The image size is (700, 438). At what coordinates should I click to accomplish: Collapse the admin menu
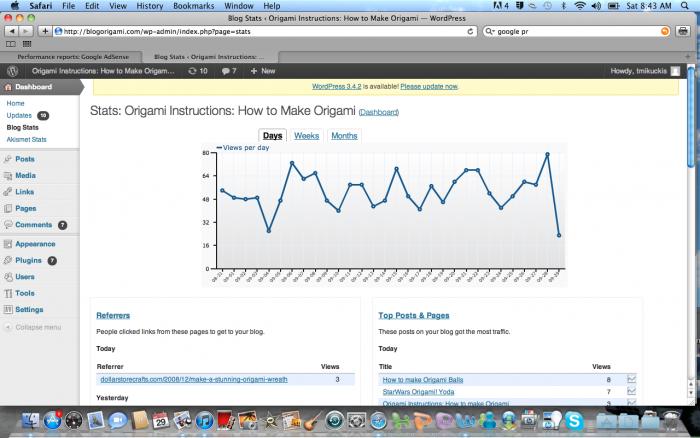33,327
